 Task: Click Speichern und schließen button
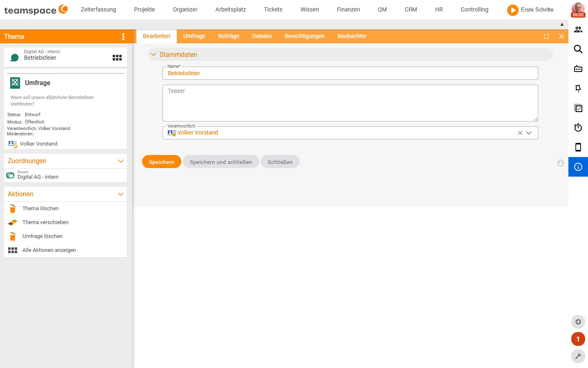[x=221, y=162]
